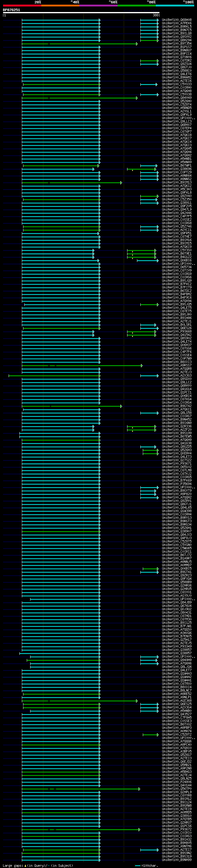Click the green alignment bar for UniRef100_A9RSS7
This screenshot has height=868, width=197.
[x=82, y=365]
